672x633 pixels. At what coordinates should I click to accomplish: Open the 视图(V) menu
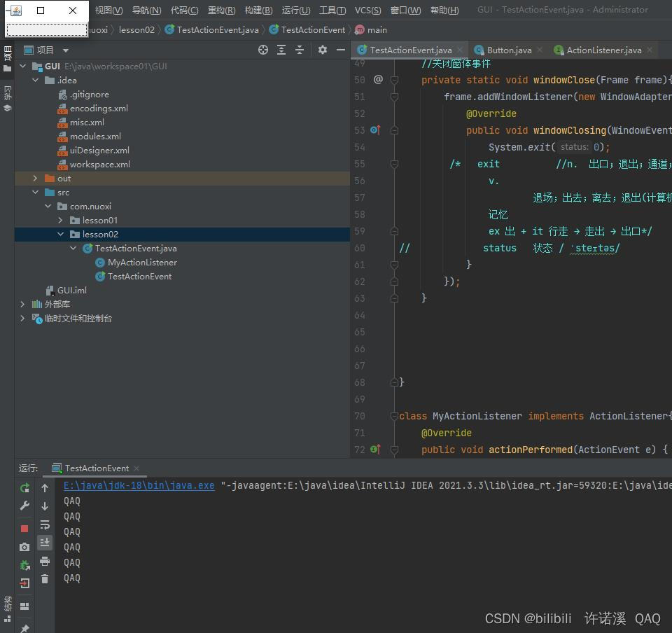tap(109, 11)
